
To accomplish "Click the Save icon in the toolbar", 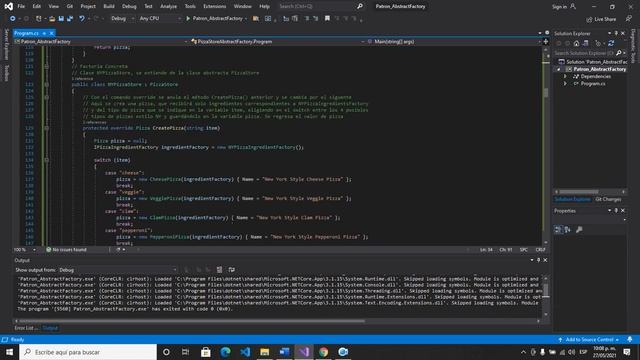I will [61, 19].
